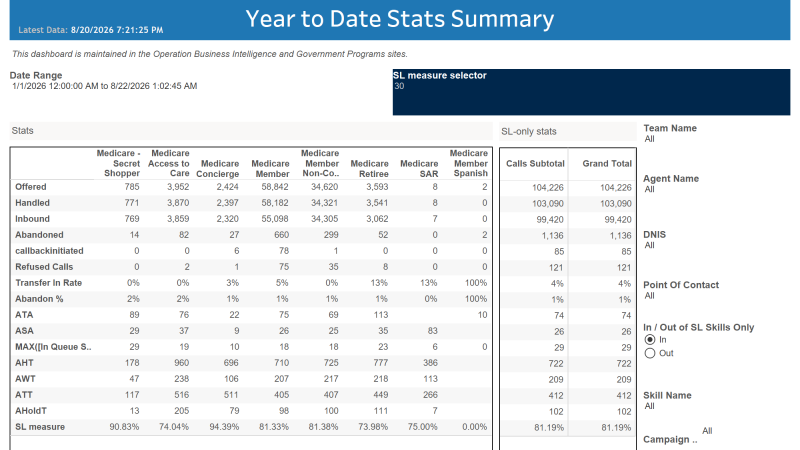Viewport: 800px width, 450px height.
Task: Click Abandoned value 660
Action: click(281, 235)
